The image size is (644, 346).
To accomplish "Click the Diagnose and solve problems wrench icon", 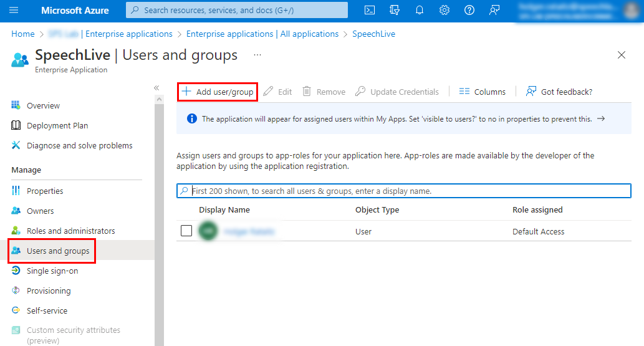I will (16, 145).
